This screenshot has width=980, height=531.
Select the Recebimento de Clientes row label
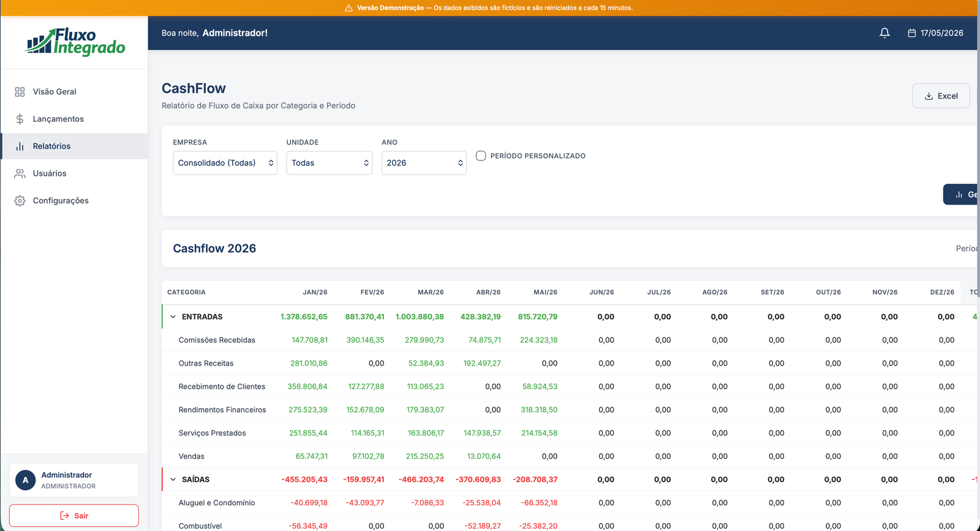tap(222, 386)
